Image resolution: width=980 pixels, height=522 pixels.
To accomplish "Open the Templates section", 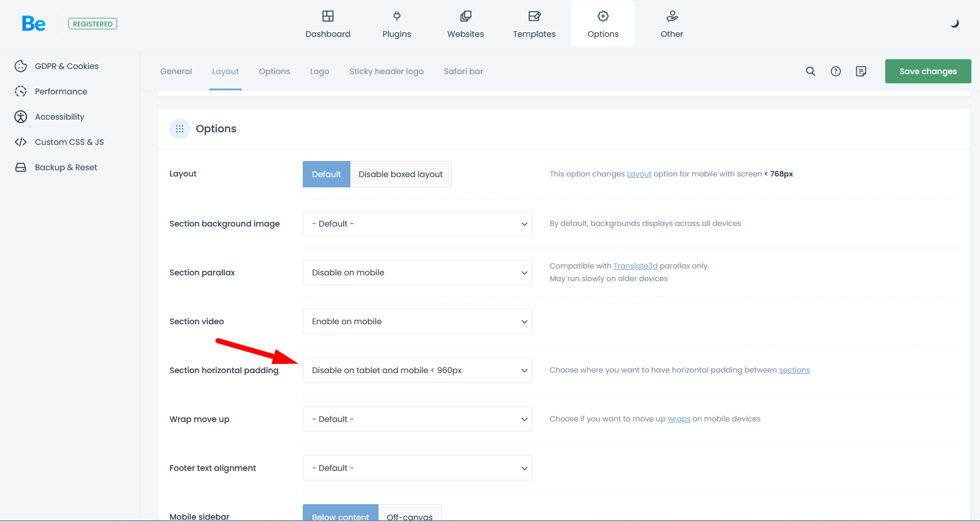I will click(534, 24).
